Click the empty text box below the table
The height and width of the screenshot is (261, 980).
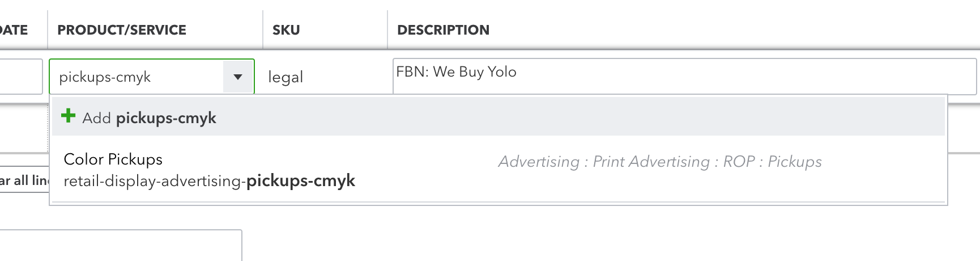119,245
